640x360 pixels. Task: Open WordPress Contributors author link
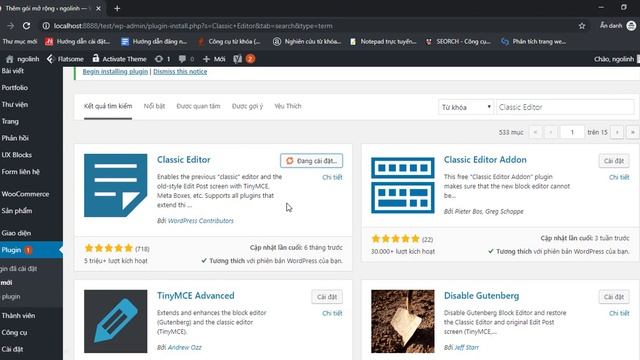point(201,221)
